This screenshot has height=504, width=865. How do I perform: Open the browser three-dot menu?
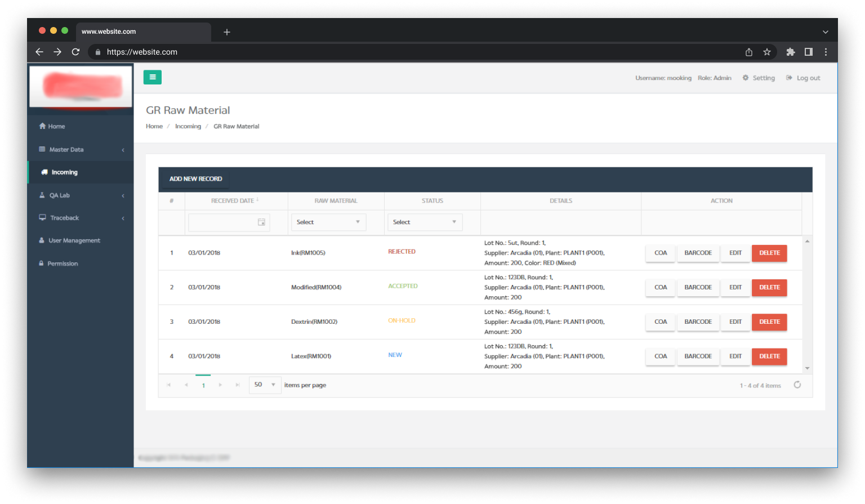(x=826, y=52)
